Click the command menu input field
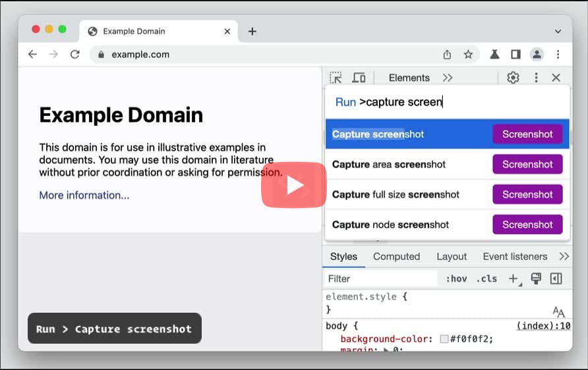Image resolution: width=588 pixels, height=370 pixels. (448, 102)
